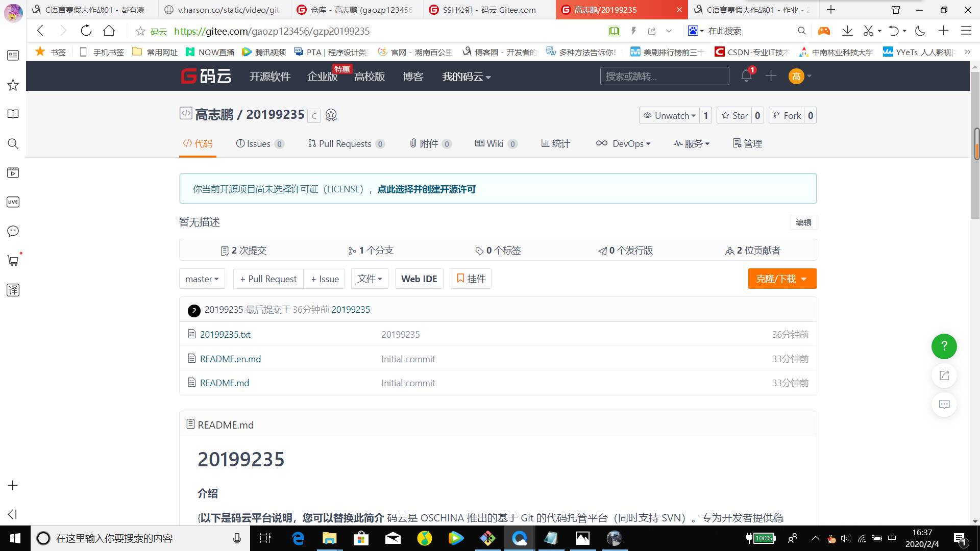Screen dimensions: 980x551
Task: Click the share icon floating button
Action: click(x=944, y=375)
